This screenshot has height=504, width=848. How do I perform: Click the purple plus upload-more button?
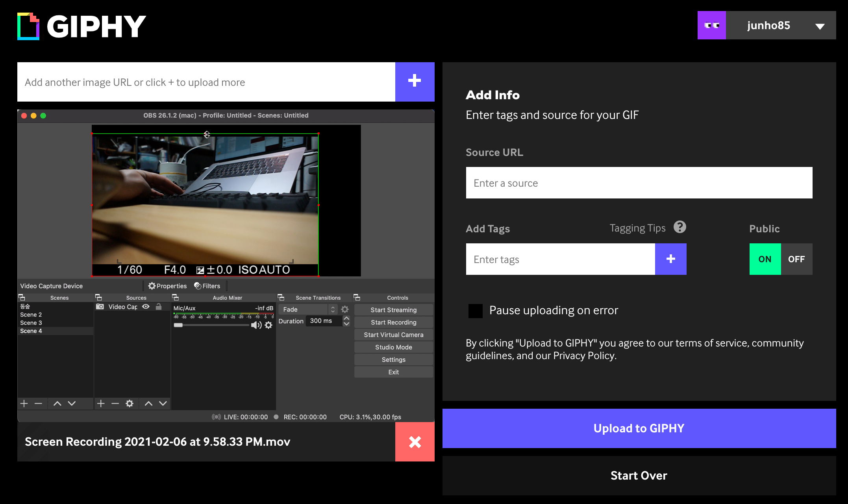point(415,82)
